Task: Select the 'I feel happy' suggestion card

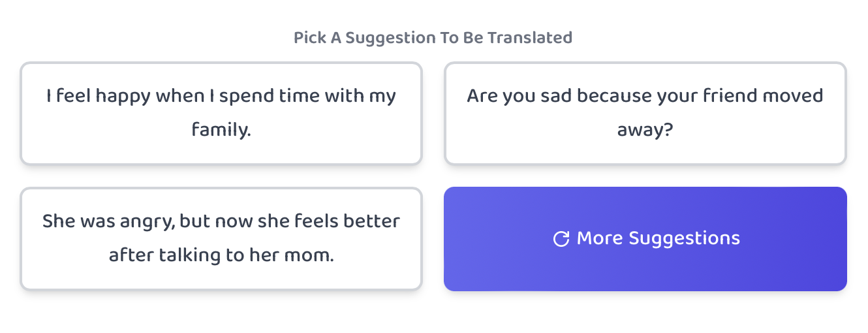Action: click(x=221, y=113)
